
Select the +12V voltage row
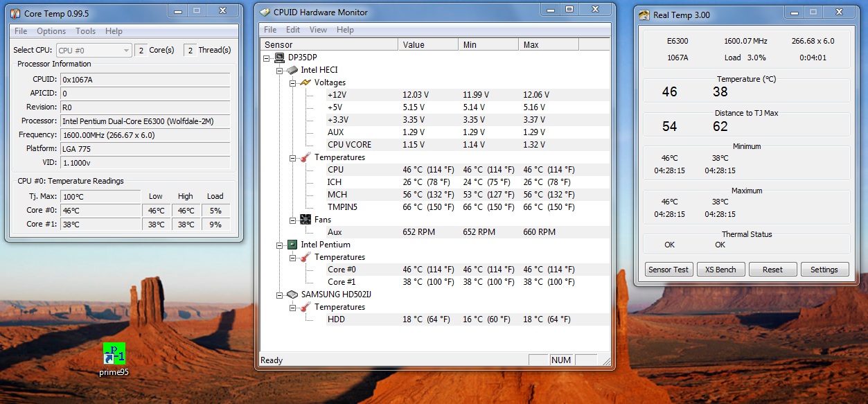click(x=468, y=95)
